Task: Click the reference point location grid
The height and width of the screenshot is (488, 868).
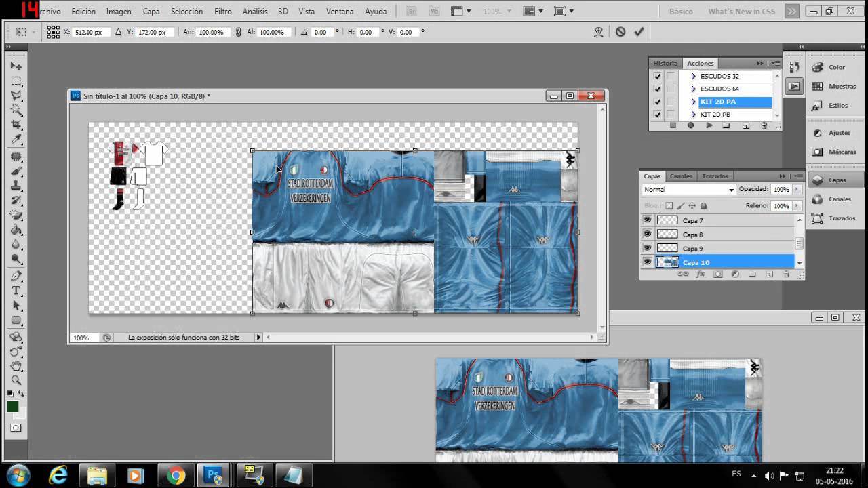Action: click(x=53, y=32)
